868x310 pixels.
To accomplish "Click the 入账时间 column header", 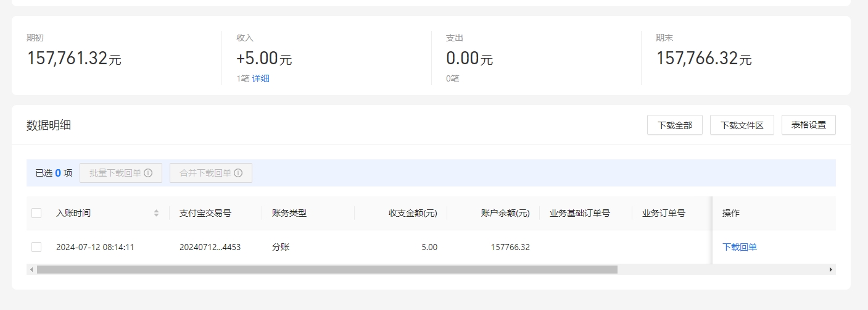I will tap(73, 213).
